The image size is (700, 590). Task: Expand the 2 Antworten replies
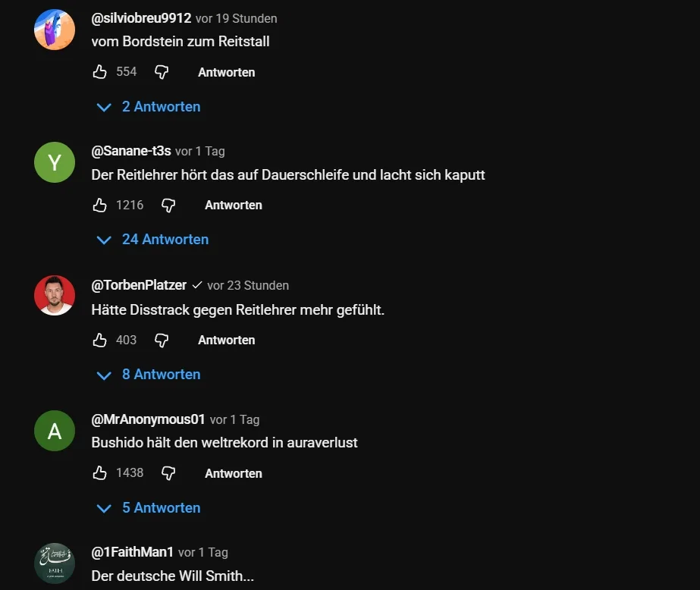[149, 107]
